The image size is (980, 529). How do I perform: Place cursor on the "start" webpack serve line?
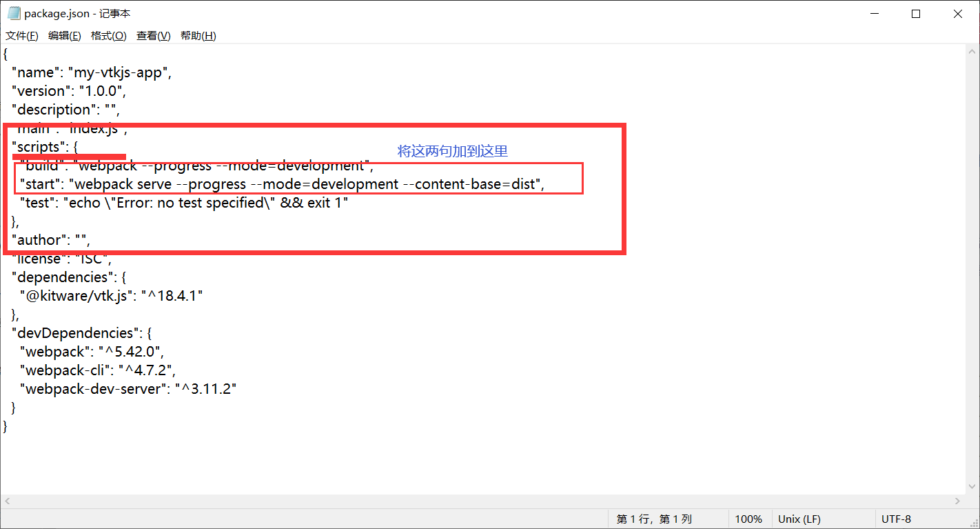207,183
